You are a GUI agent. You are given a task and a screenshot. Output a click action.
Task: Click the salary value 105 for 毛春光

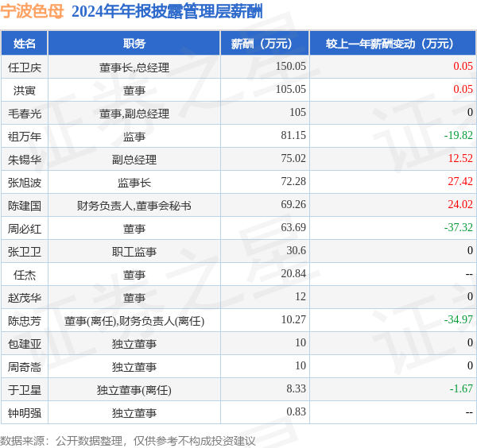[x=297, y=112]
